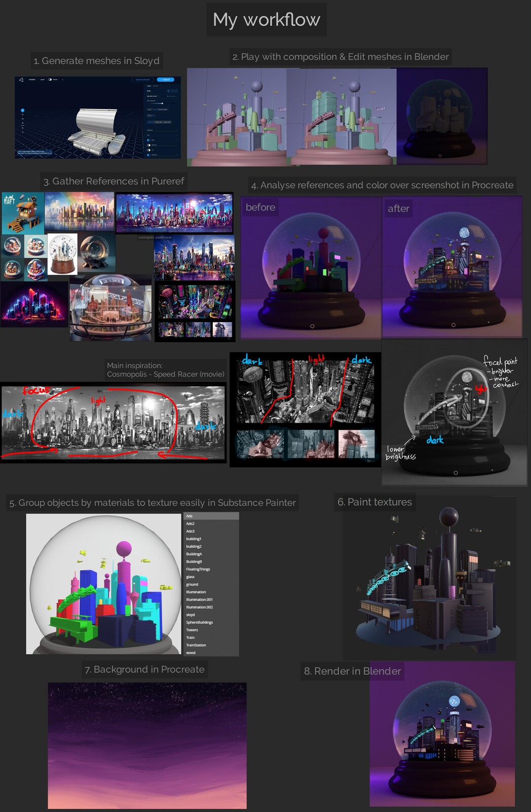Select the ground material entry
The width and height of the screenshot is (531, 812).
(x=211, y=585)
